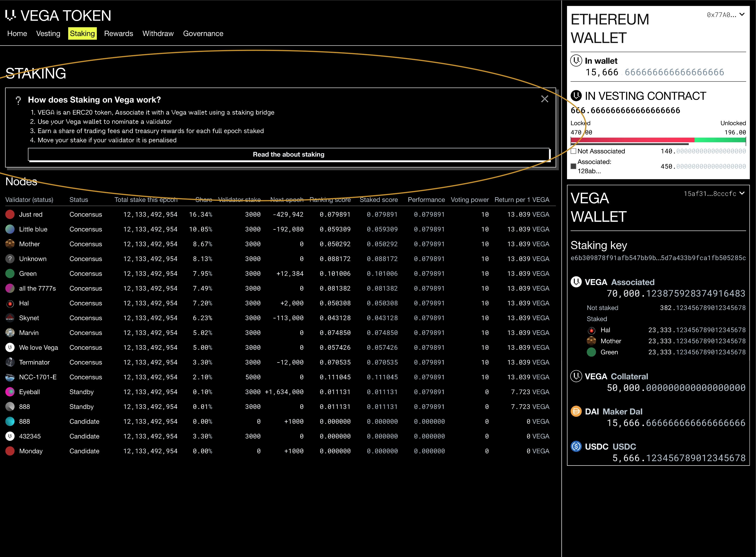Dismiss the How does Staking work panel
The height and width of the screenshot is (557, 756).
tap(545, 99)
